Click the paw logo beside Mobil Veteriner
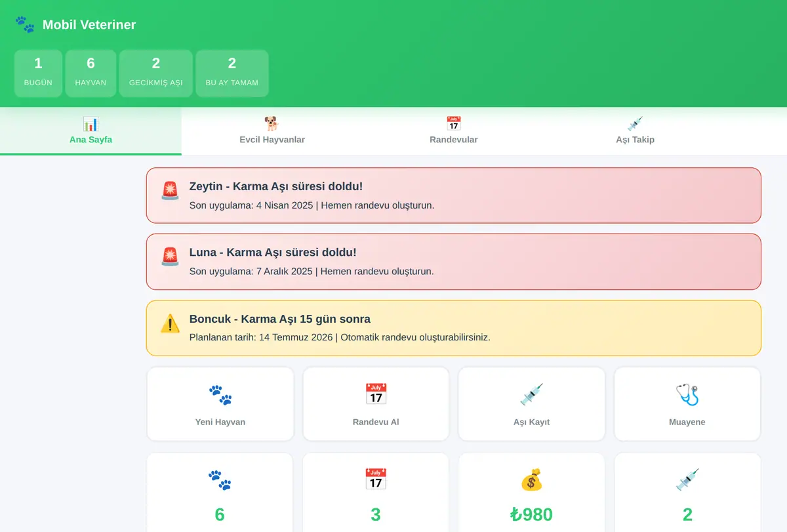The image size is (787, 532). 25,25
